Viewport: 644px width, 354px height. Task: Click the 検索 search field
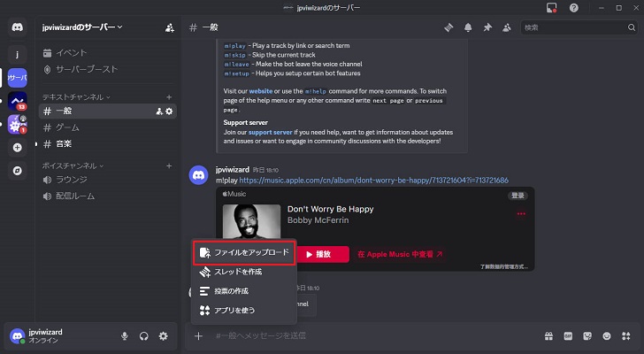579,27
